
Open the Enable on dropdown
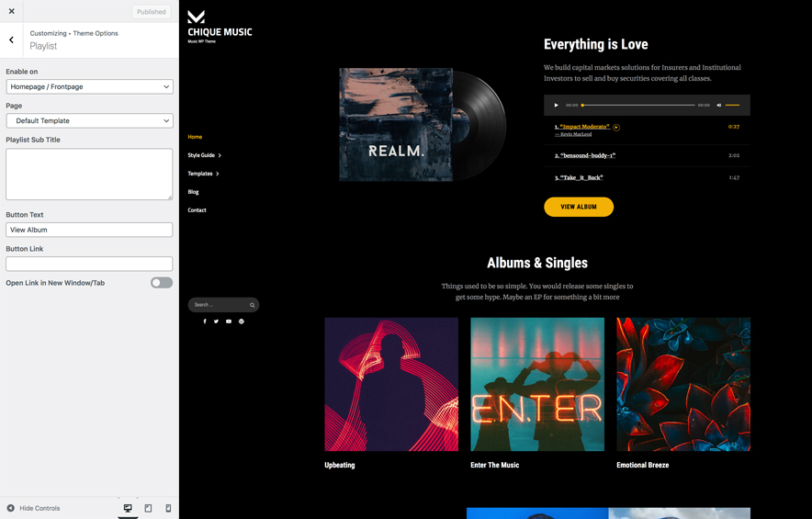pos(90,86)
